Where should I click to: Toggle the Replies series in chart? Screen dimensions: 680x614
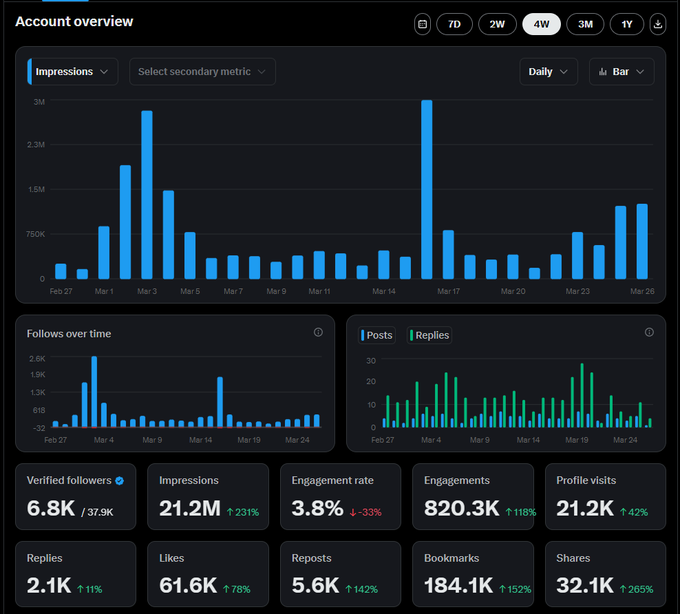tap(429, 335)
